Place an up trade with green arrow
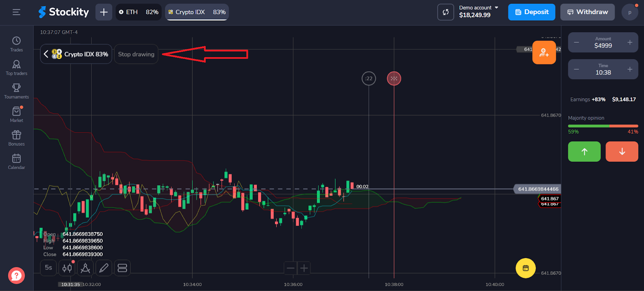 [584, 151]
